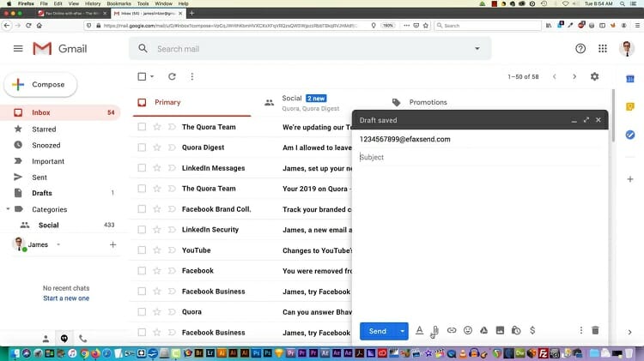
Task: Click the Gmail logo
Action: tap(60, 49)
